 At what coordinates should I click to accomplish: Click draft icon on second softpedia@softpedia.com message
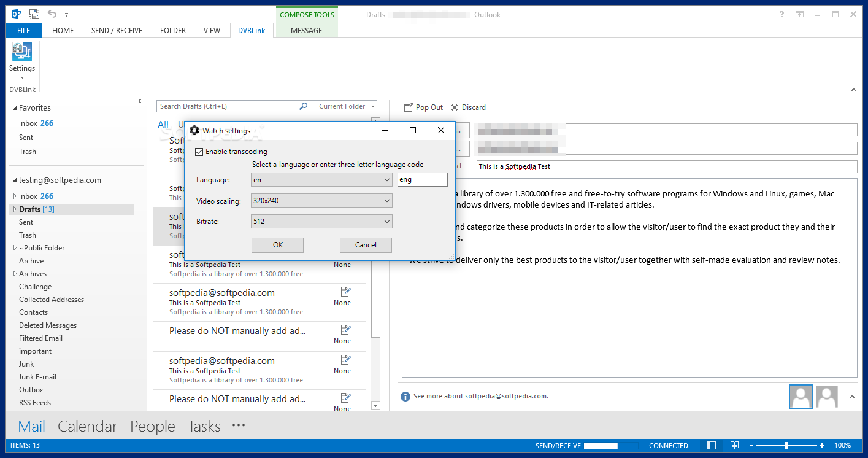[x=345, y=292]
